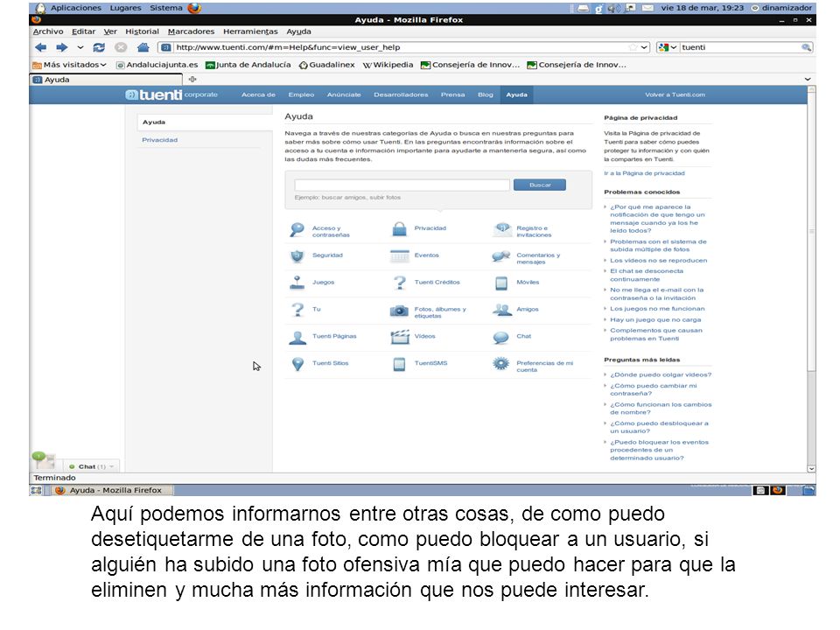Click the Fotos, álbumes y etiquetas camera icon
840x630 pixels.
[399, 311]
